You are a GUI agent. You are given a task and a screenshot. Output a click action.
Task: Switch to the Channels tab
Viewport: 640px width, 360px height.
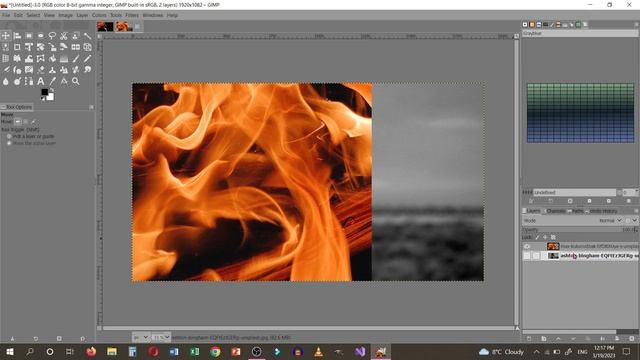click(555, 211)
